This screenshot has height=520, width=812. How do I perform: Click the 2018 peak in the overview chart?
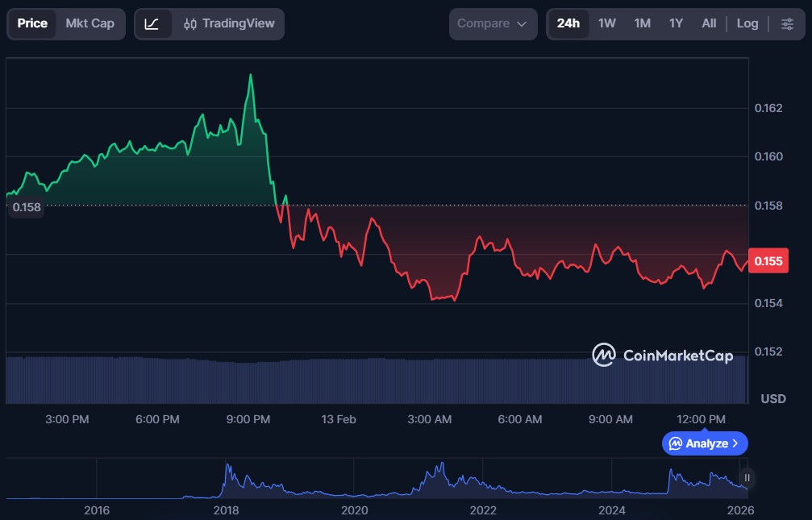coord(227,466)
